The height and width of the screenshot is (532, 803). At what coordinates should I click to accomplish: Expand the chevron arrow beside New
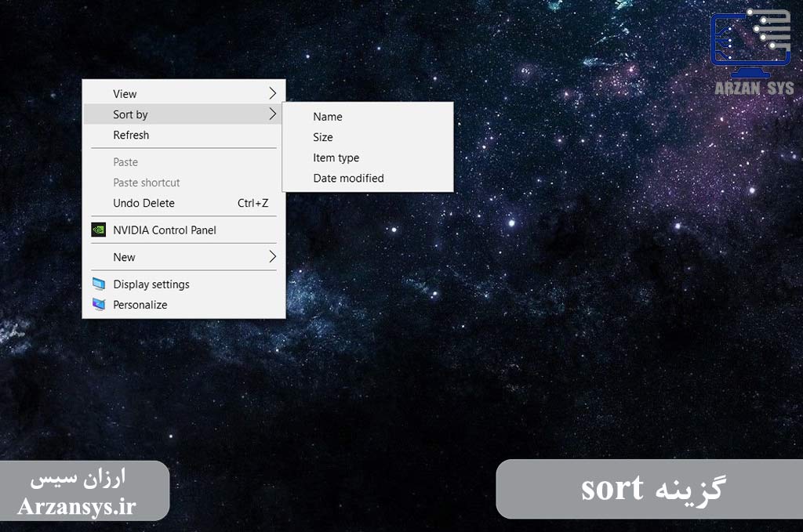(x=272, y=256)
